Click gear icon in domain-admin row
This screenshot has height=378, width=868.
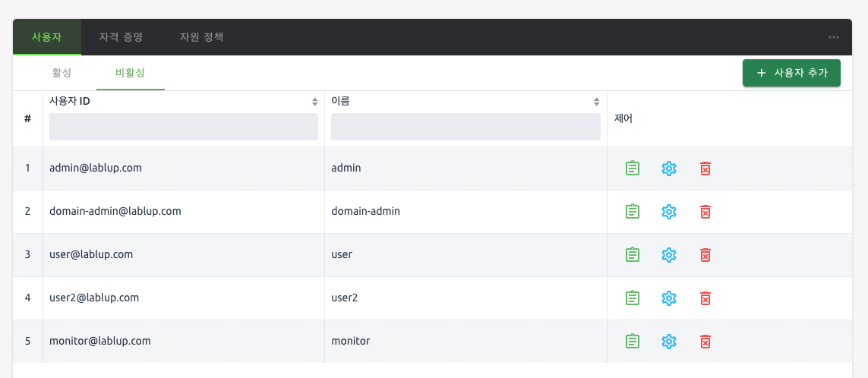click(x=669, y=212)
